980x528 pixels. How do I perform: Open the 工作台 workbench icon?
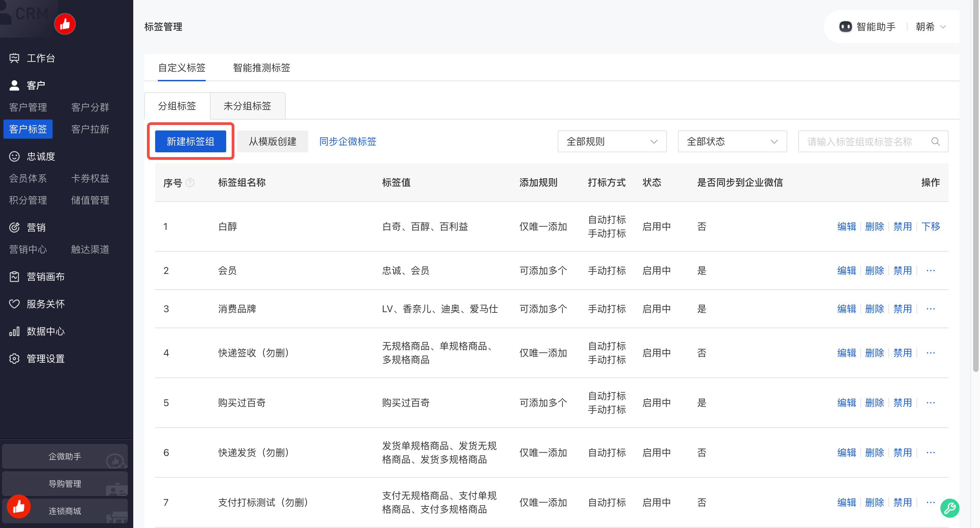pyautogui.click(x=14, y=58)
